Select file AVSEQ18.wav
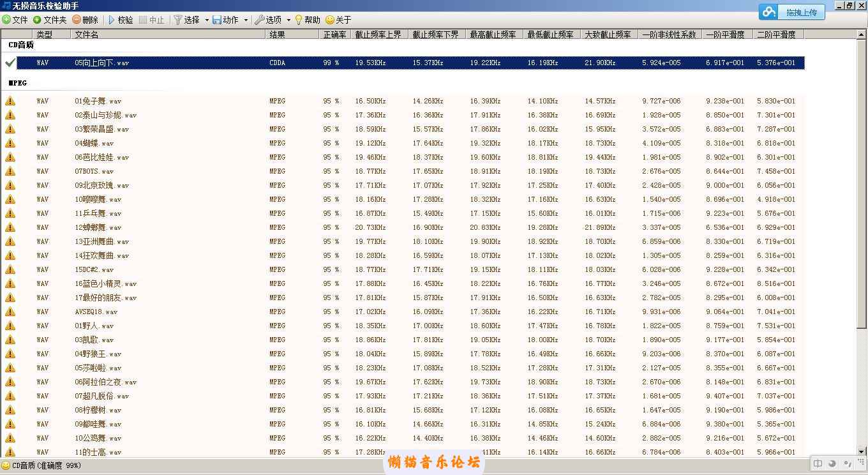 pos(96,312)
